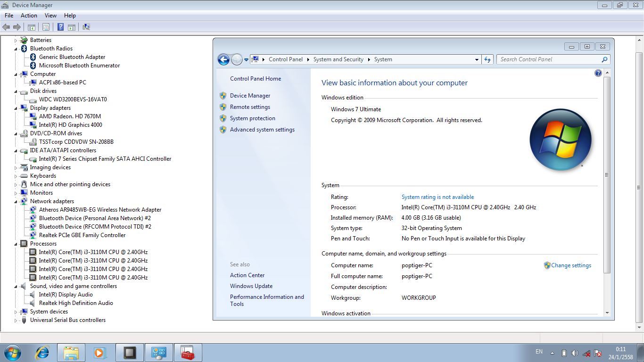Open Remote settings link
The height and width of the screenshot is (362, 644).
[250, 107]
